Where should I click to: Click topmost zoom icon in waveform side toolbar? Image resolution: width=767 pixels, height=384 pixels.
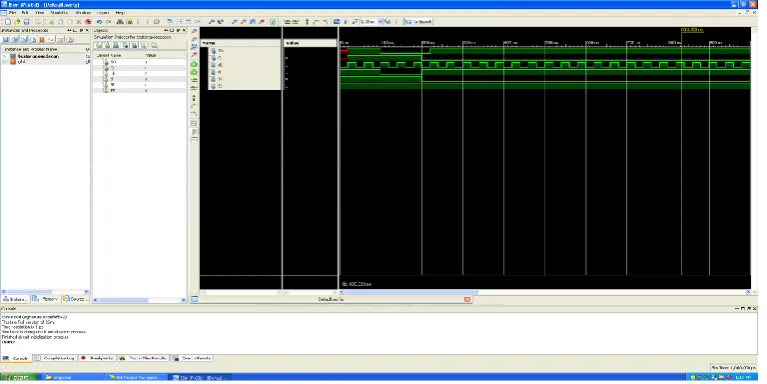pyautogui.click(x=194, y=31)
